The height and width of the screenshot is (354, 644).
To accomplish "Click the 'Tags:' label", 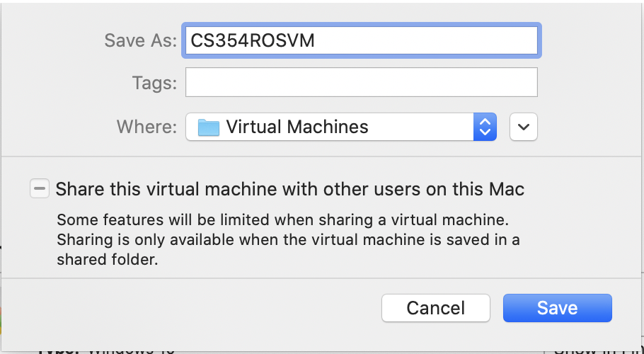I will (154, 83).
